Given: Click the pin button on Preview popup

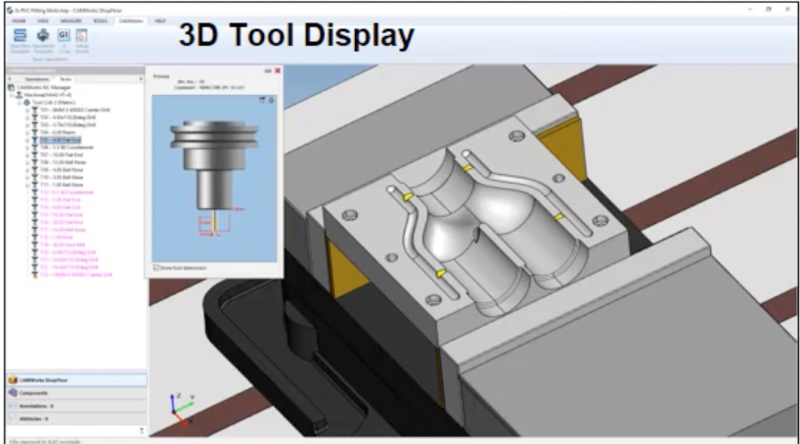Looking at the screenshot, I should point(268,70).
